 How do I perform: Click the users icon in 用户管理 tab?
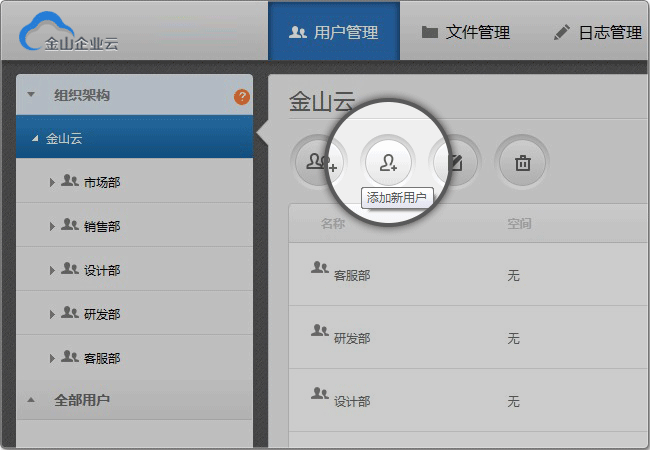(x=298, y=32)
